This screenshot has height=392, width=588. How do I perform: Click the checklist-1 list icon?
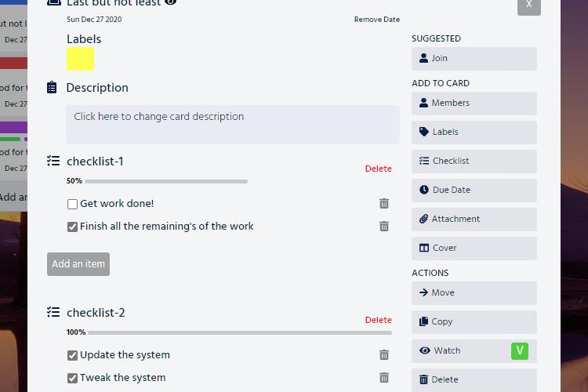53,161
